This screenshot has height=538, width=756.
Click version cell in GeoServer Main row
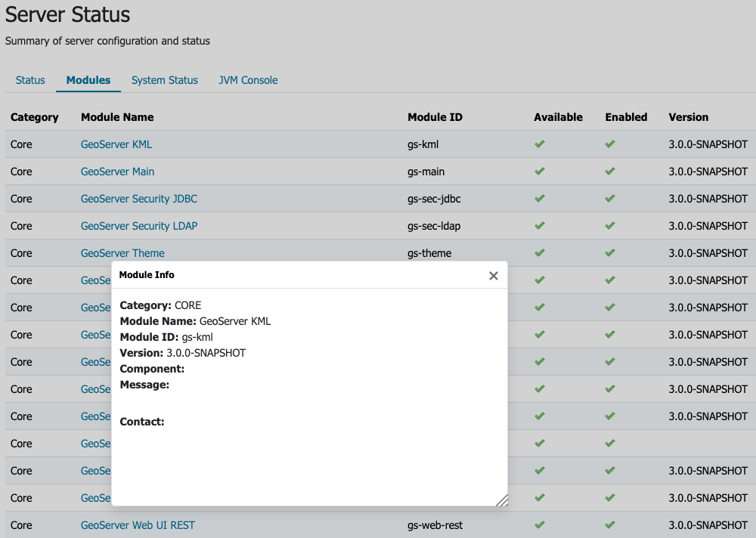(x=708, y=171)
